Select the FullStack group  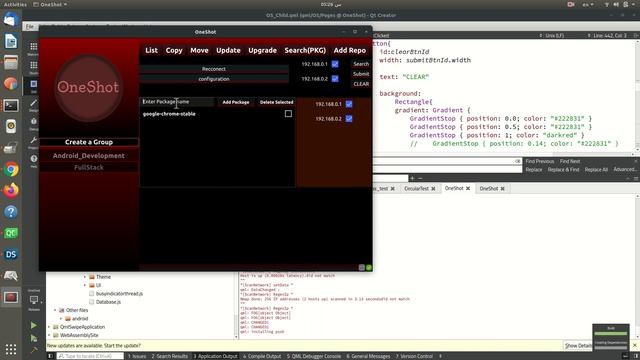point(89,167)
